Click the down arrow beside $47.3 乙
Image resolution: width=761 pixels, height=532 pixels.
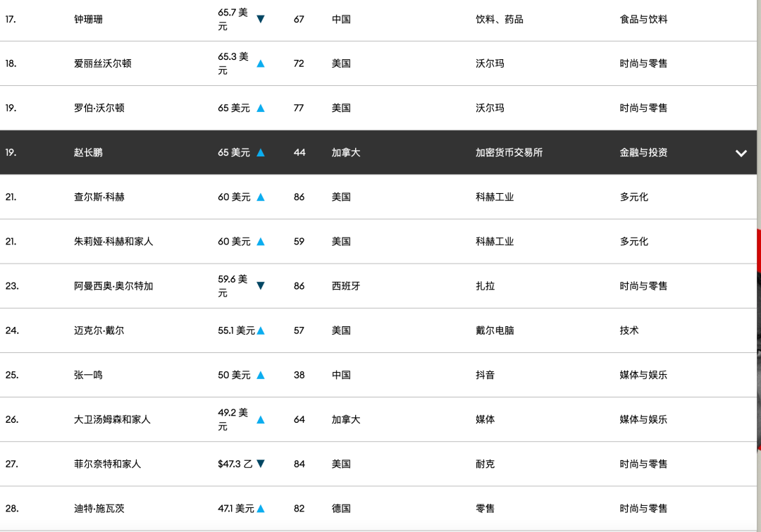click(260, 464)
